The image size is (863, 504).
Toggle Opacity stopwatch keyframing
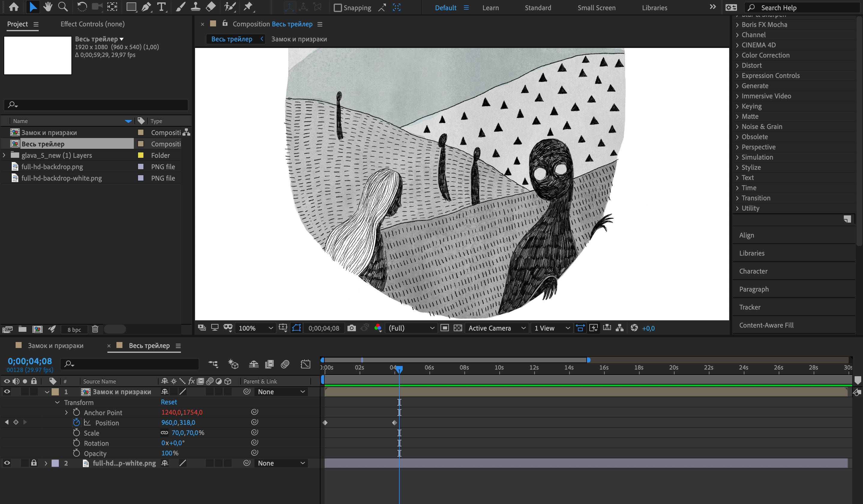pos(77,453)
